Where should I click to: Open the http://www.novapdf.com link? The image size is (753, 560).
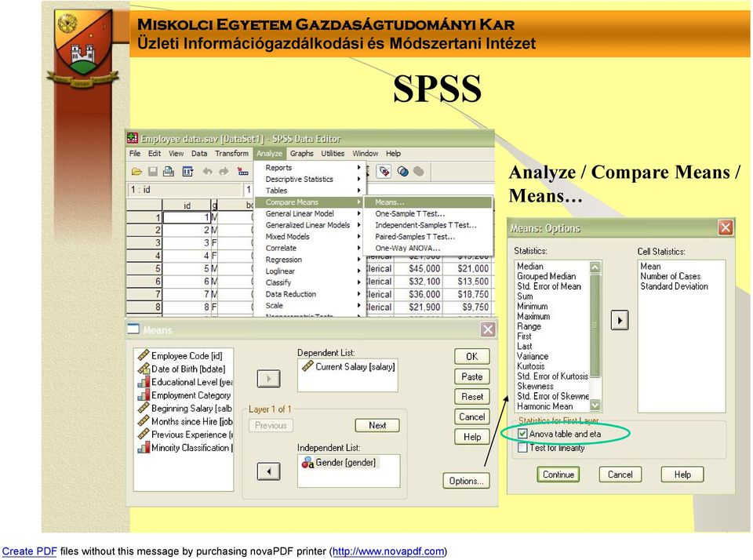click(x=388, y=551)
